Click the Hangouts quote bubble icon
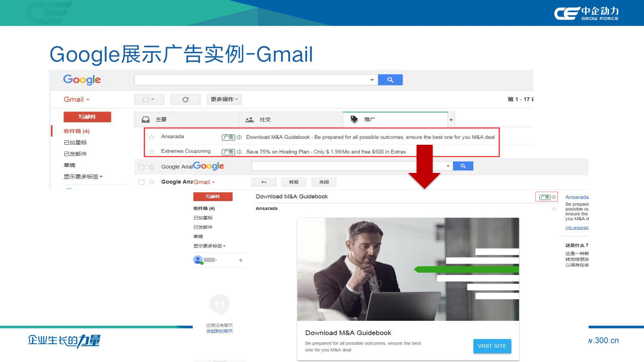The width and height of the screenshot is (644, 362). (x=219, y=305)
